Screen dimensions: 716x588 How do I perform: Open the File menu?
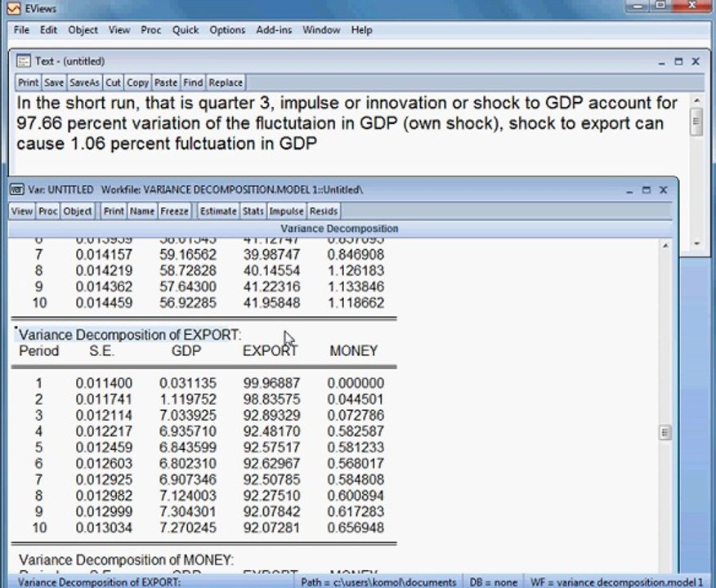tap(21, 30)
